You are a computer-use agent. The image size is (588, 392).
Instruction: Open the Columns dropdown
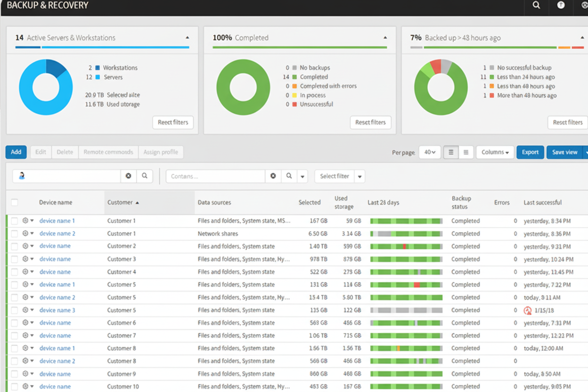[495, 152]
